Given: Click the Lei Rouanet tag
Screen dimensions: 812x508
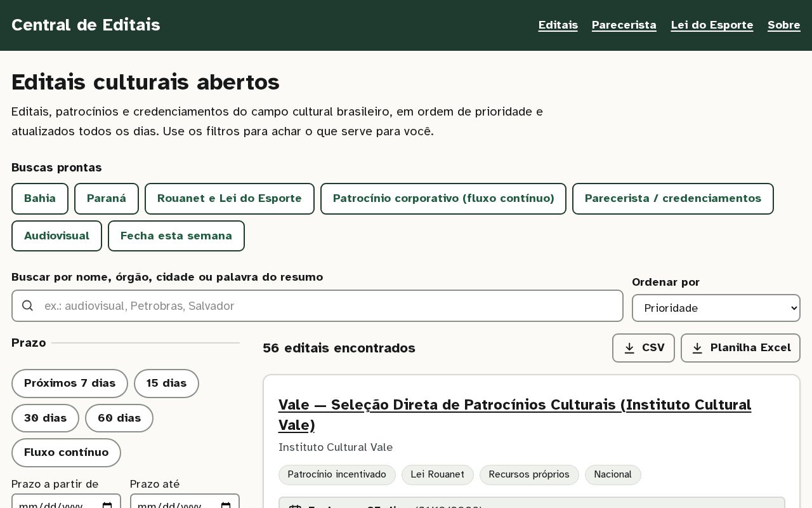Looking at the screenshot, I should tap(438, 475).
